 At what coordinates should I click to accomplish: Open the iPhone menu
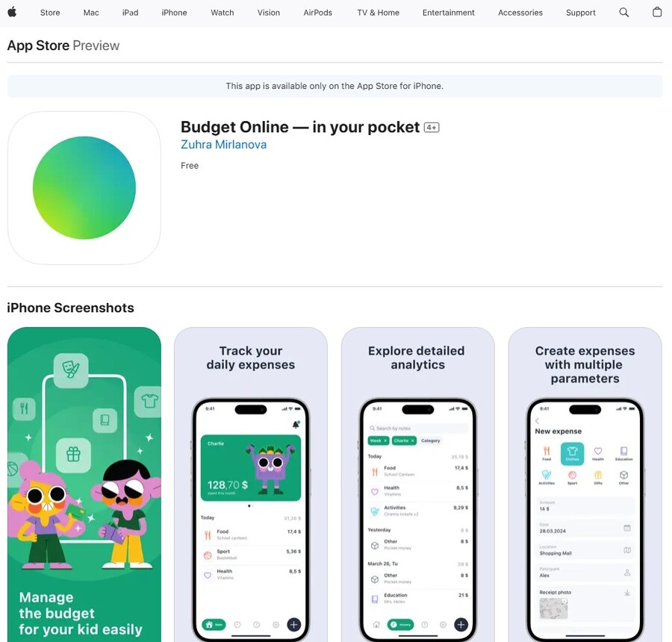(x=175, y=13)
